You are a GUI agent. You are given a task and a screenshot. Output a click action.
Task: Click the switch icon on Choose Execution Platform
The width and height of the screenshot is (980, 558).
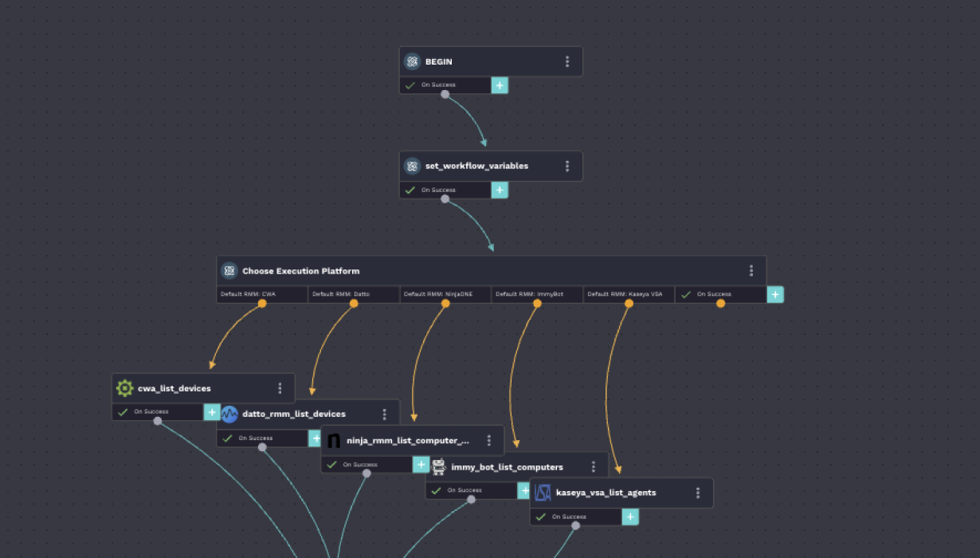(229, 270)
